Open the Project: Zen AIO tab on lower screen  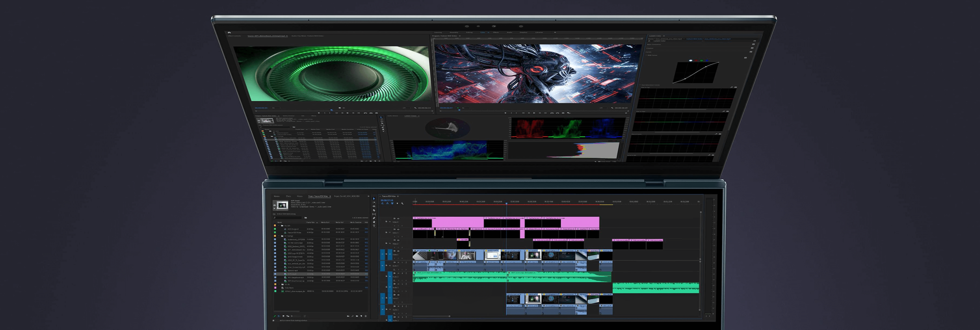click(x=347, y=197)
